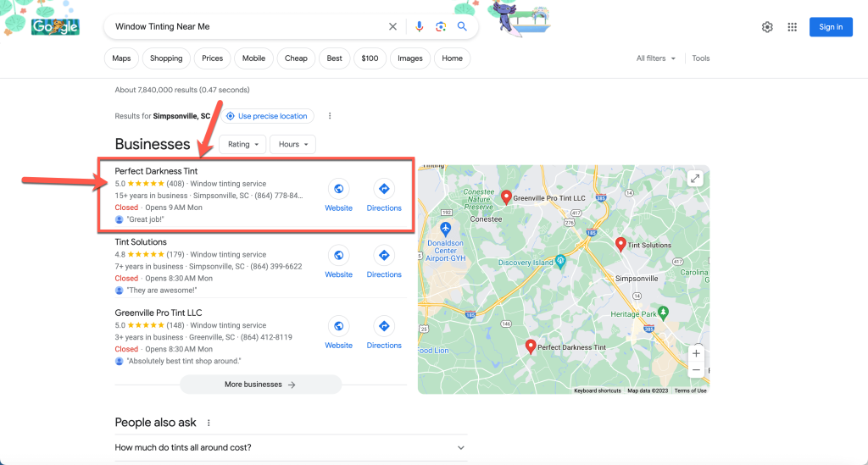Get directions to Greenville Pro Tint LLC
The height and width of the screenshot is (465, 868).
(x=384, y=326)
